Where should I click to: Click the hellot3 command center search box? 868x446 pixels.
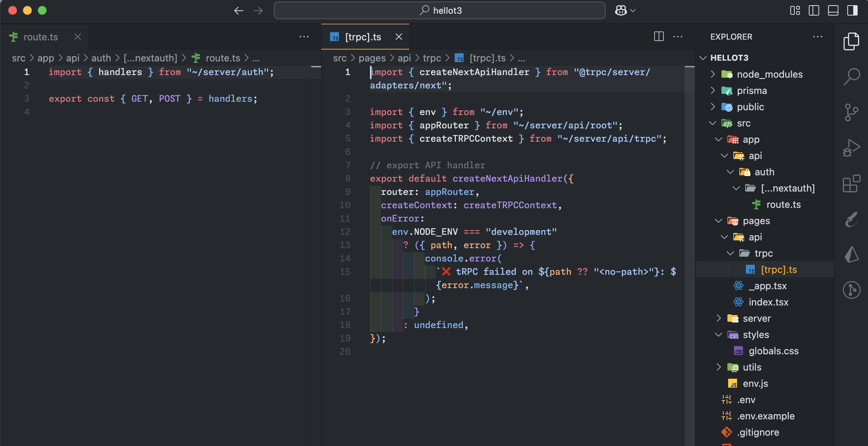pos(440,10)
